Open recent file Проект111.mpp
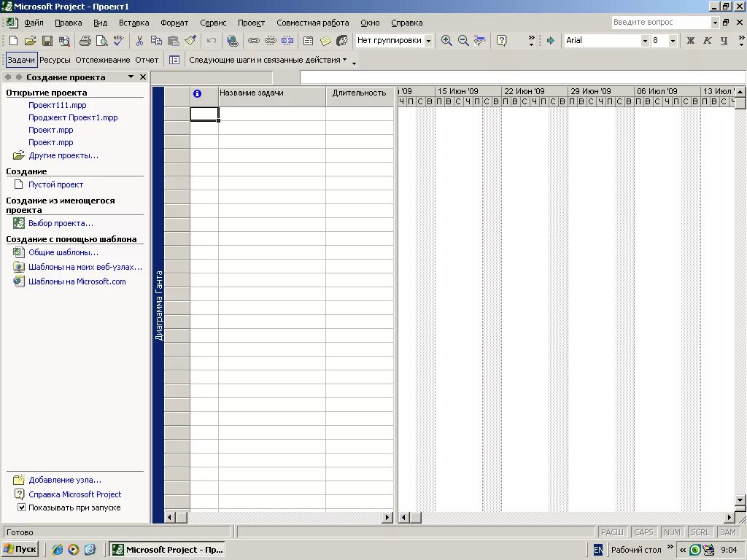This screenshot has width=747, height=560. point(57,105)
